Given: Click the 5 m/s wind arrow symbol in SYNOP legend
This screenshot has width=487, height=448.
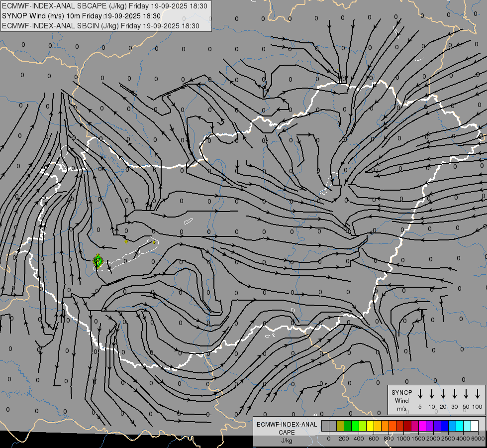Looking at the screenshot, I should coord(420,394).
